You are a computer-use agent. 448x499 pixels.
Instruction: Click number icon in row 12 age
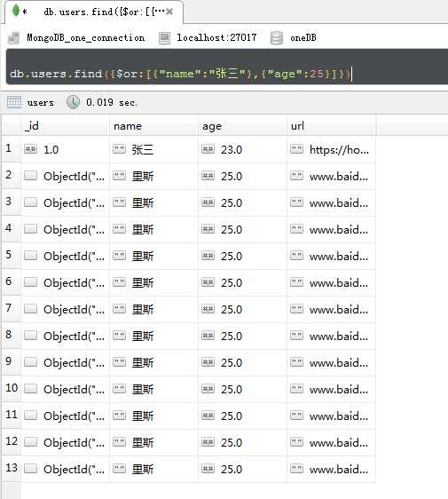pos(208,442)
